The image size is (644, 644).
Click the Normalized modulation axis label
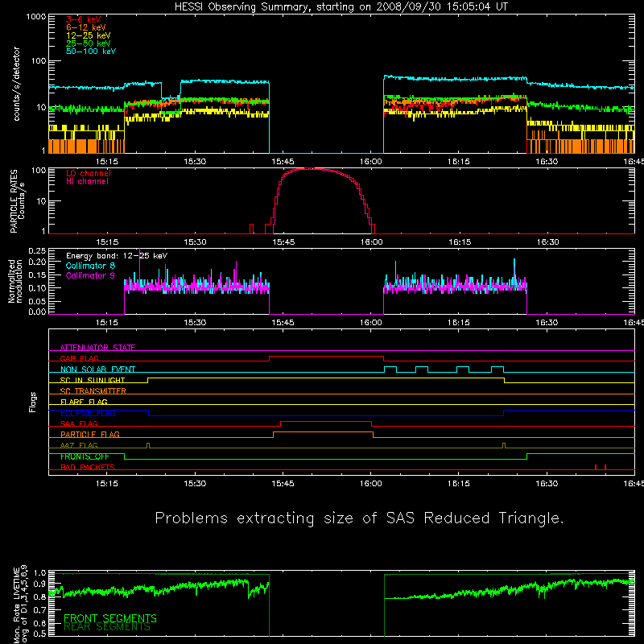[14, 281]
